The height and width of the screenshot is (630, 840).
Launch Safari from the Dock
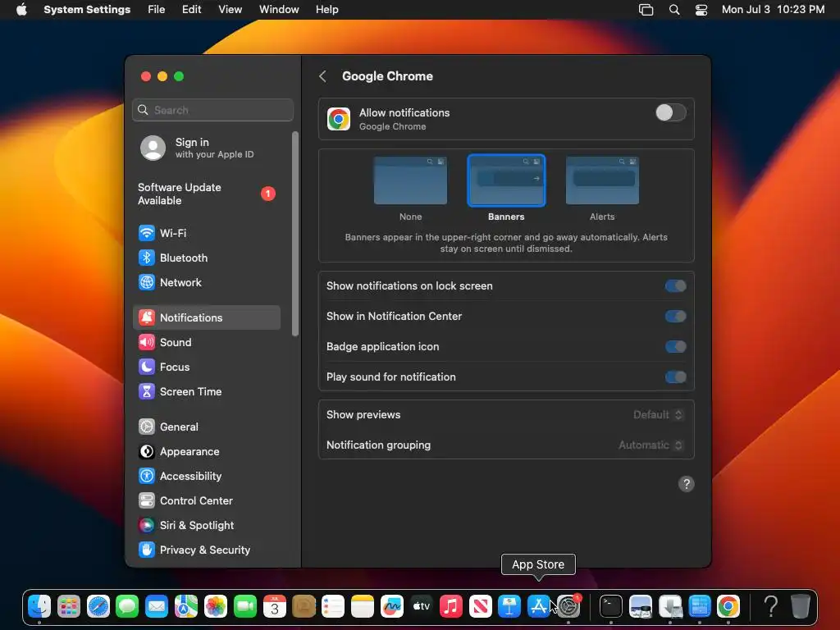(x=98, y=606)
